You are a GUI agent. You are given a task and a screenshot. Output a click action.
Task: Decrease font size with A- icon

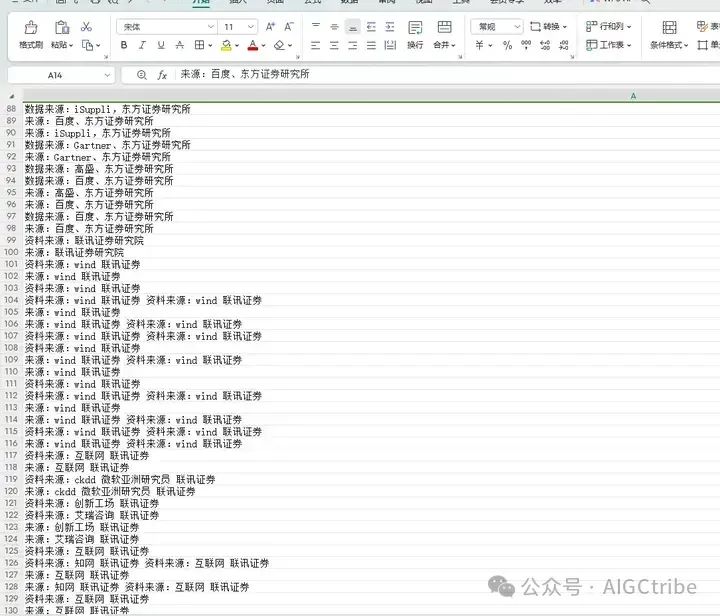pos(289,27)
